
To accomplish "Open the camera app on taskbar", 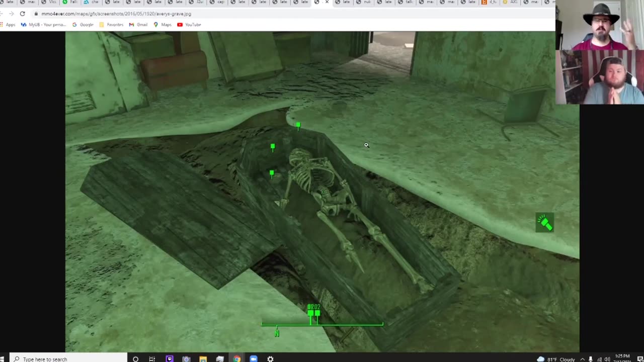I will tap(186, 359).
